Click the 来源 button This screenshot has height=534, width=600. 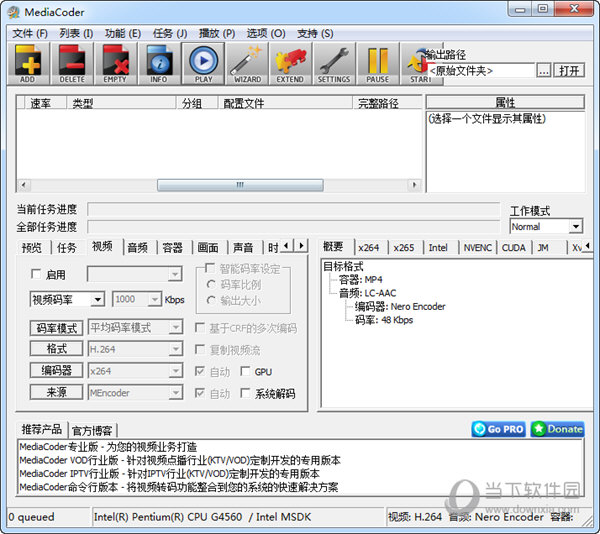pos(56,392)
